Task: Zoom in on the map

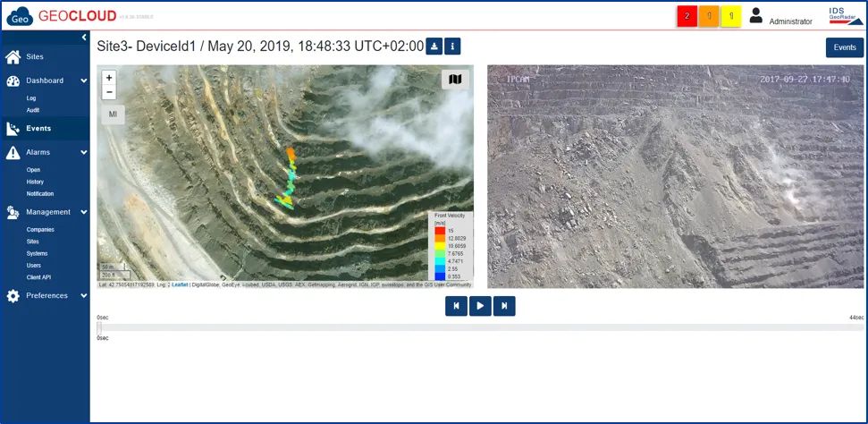Action: click(109, 78)
